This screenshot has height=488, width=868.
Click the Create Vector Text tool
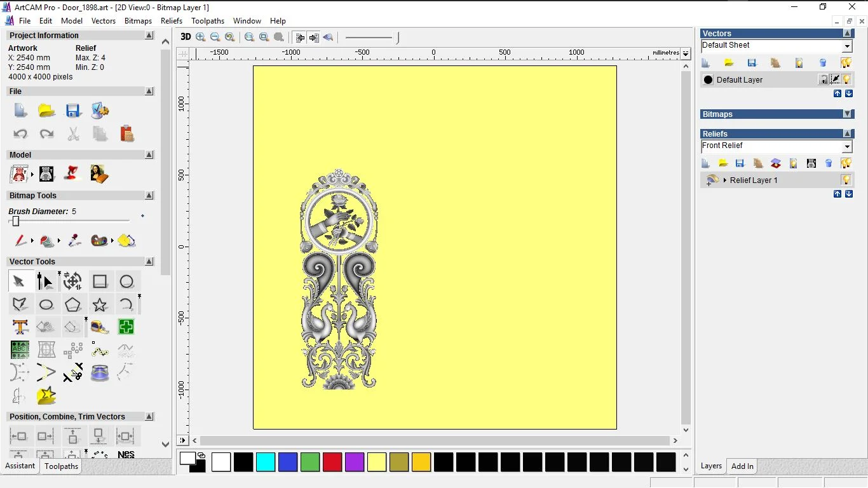20,327
